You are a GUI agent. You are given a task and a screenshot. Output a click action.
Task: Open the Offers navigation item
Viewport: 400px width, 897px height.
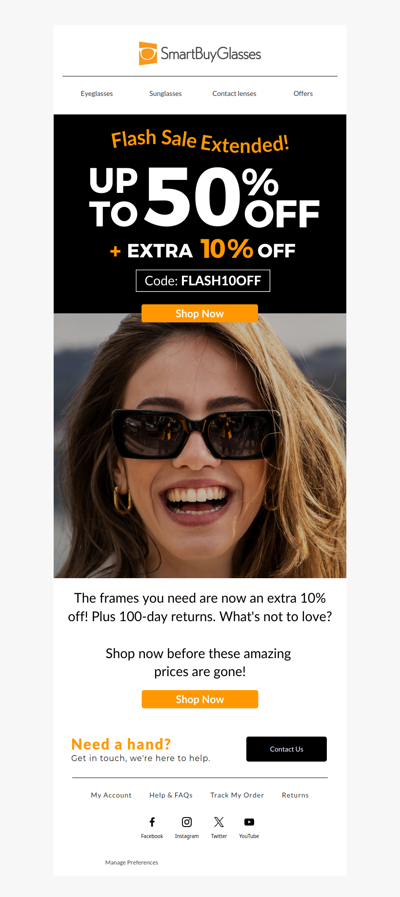(x=303, y=94)
